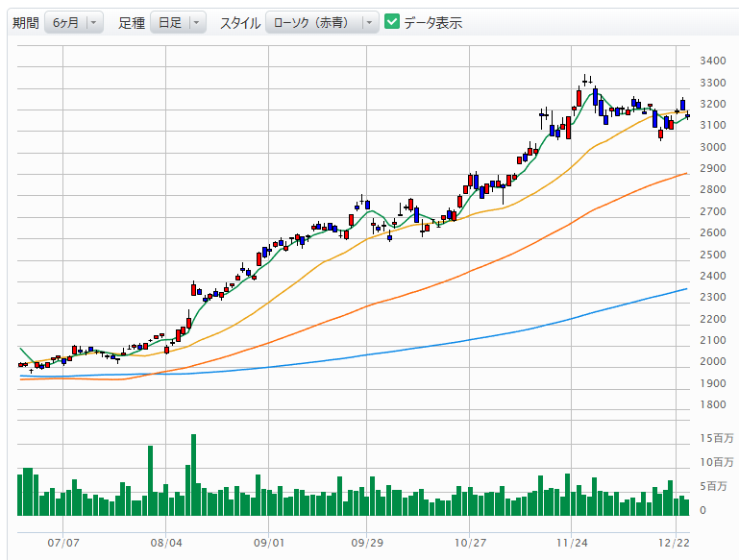Click the データ表示 label text
This screenshot has width=739, height=560.
point(432,22)
